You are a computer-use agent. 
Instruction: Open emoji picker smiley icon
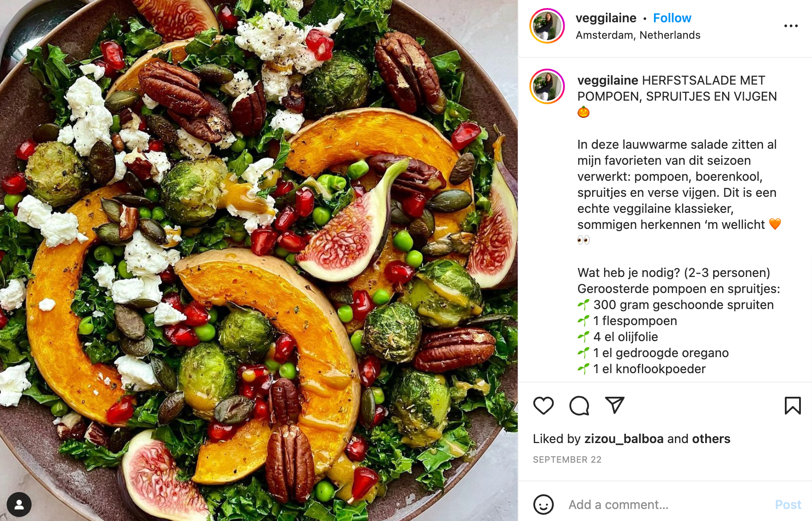[x=543, y=505]
